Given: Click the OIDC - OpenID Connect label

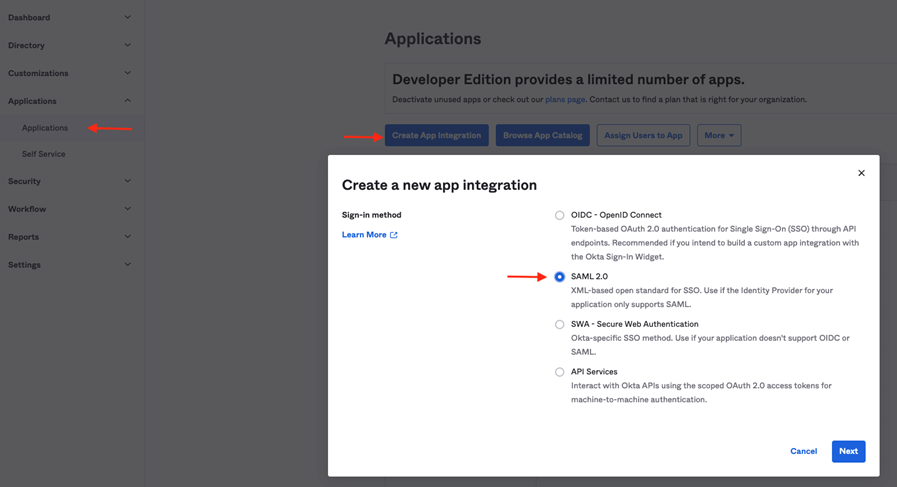Looking at the screenshot, I should (616, 215).
